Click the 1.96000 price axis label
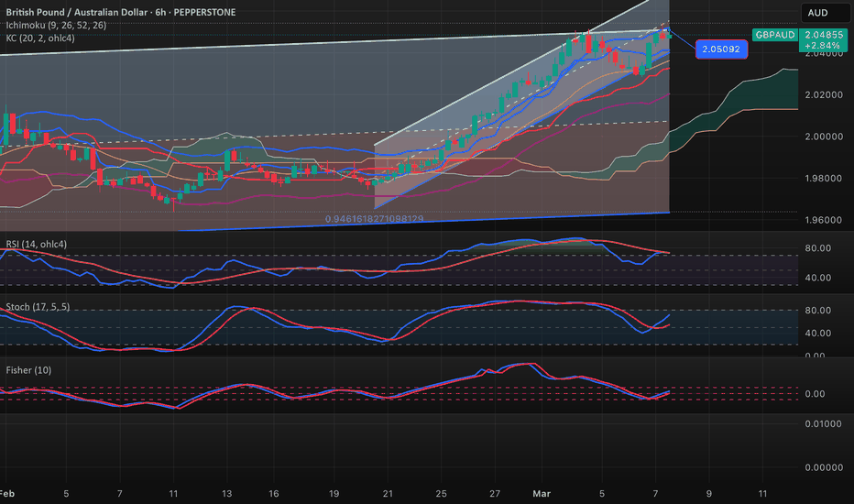The height and width of the screenshot is (504, 854). click(x=824, y=220)
